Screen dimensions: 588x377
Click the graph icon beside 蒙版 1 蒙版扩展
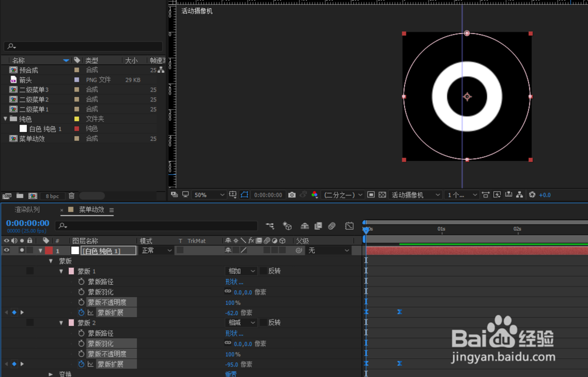91,312
